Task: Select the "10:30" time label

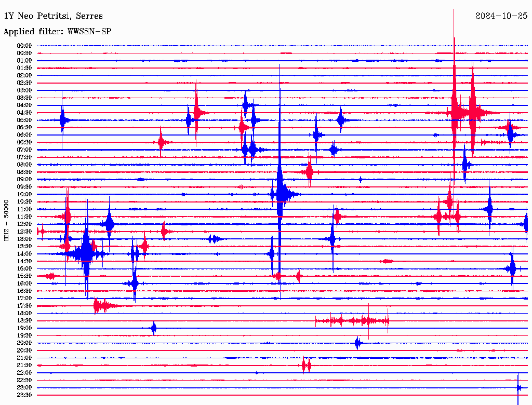Action: click(24, 202)
